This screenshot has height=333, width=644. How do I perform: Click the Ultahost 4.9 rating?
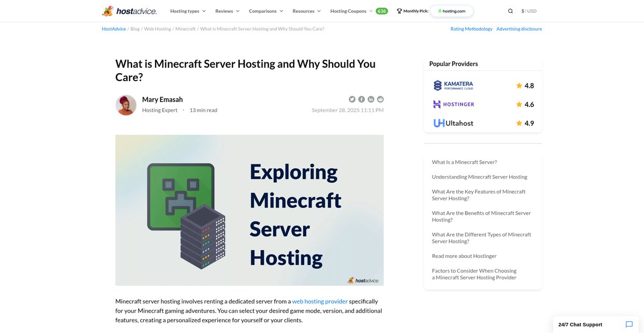pos(525,123)
